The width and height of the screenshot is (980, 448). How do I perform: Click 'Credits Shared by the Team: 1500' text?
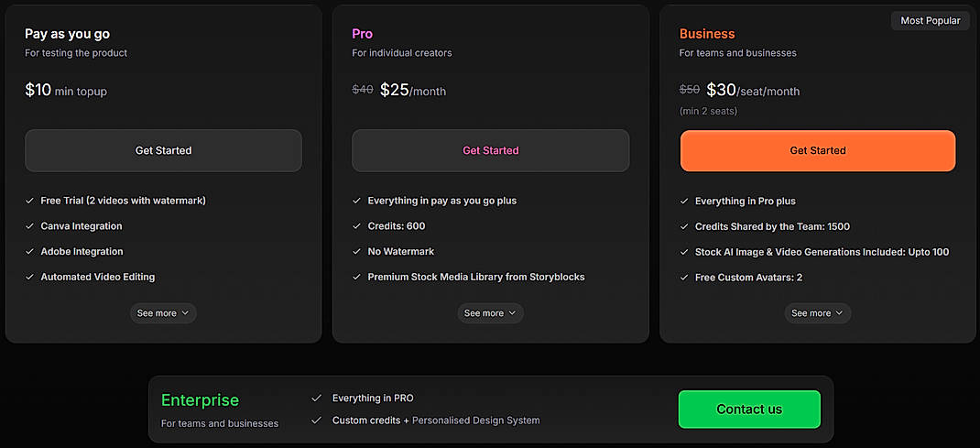772,226
